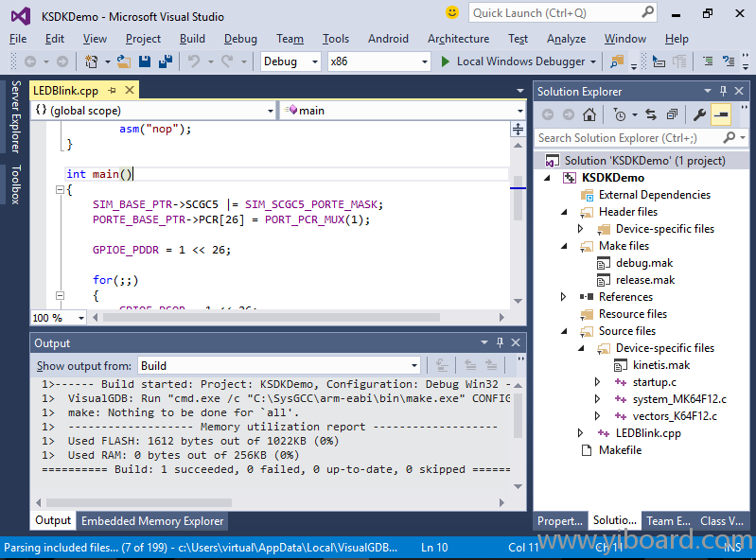The width and height of the screenshot is (756, 560).
Task: Open the Properties tab at bottom right
Action: pos(560,521)
